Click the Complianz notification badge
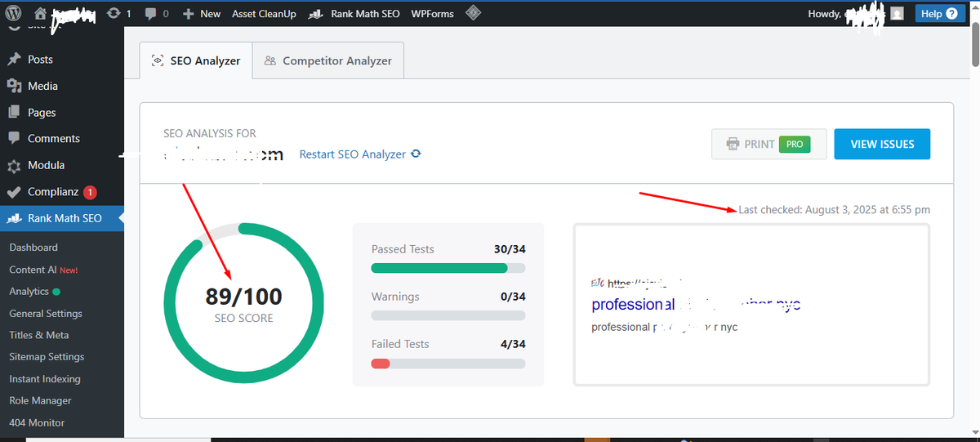980x442 pixels. pyautogui.click(x=90, y=193)
